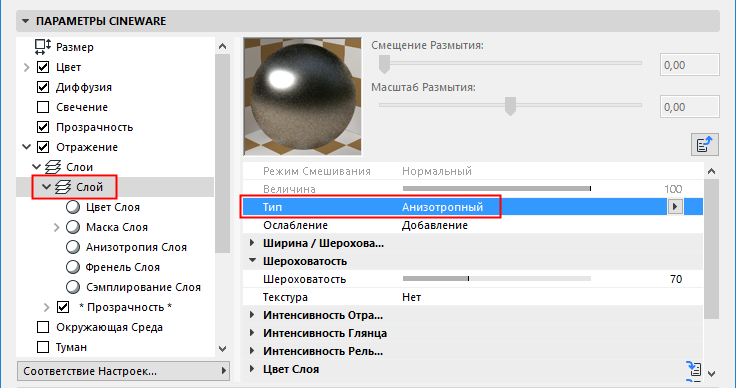Viewport: 736px width, 388px height.
Task: Click the Слой layer icon
Action: click(x=63, y=187)
